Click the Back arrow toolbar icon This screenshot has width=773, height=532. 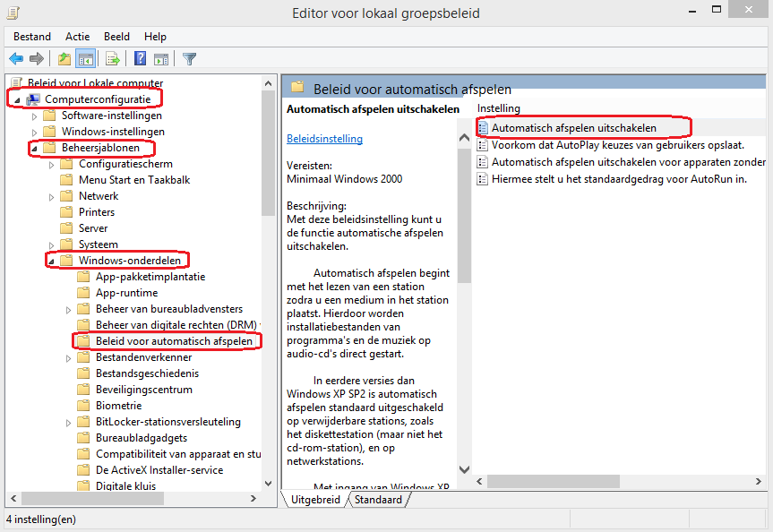(x=16, y=59)
